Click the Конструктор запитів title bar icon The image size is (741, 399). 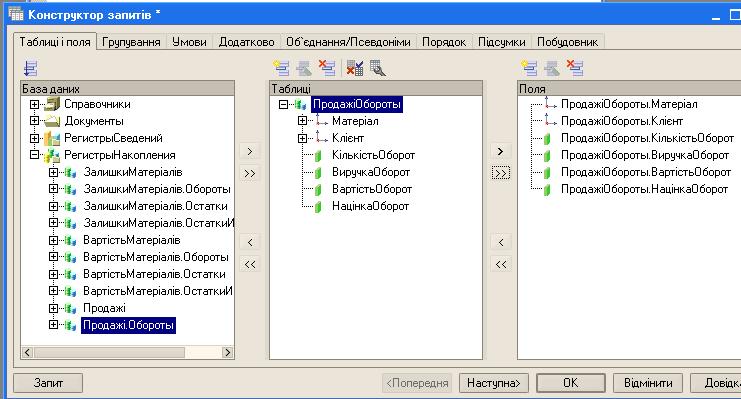(16, 14)
